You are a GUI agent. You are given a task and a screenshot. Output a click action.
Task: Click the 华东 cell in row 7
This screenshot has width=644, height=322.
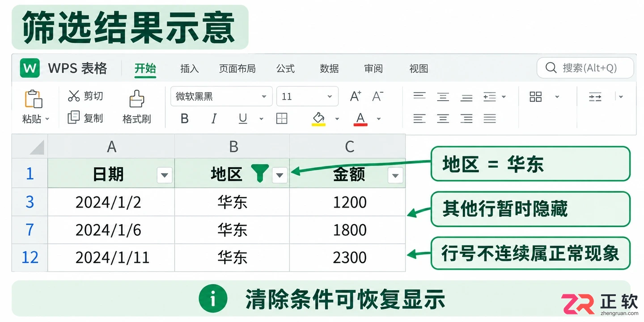coord(233,230)
